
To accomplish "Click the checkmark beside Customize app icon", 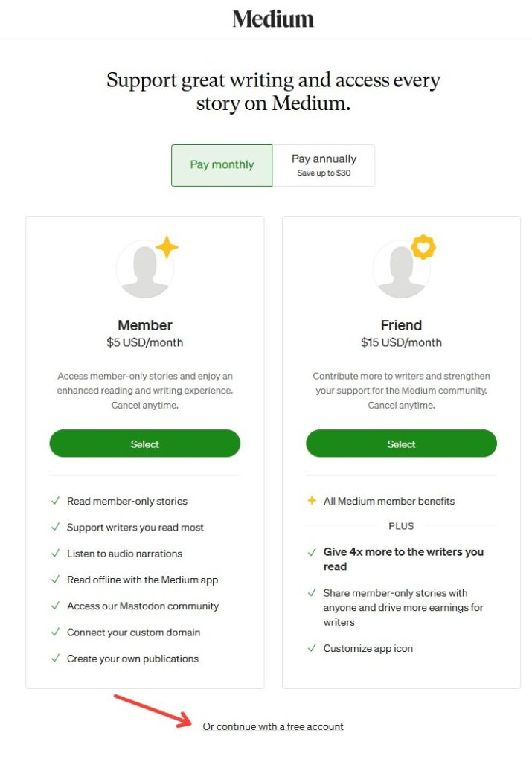I will point(312,648).
